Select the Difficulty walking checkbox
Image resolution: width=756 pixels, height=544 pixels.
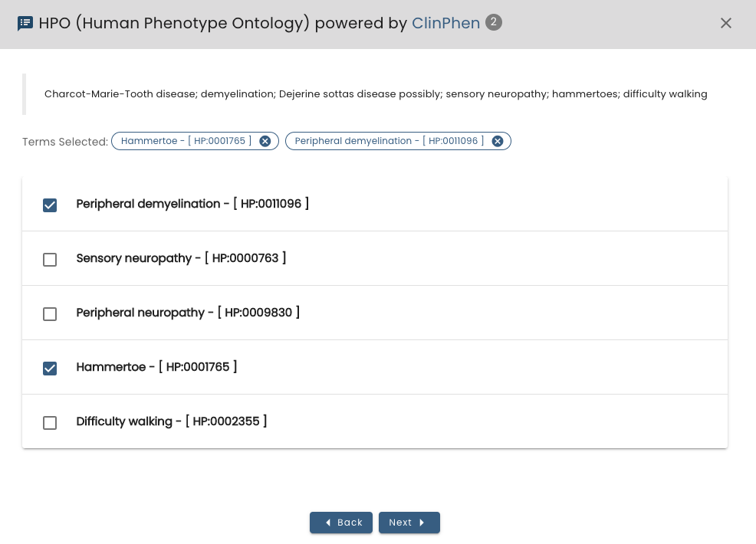pyautogui.click(x=50, y=423)
